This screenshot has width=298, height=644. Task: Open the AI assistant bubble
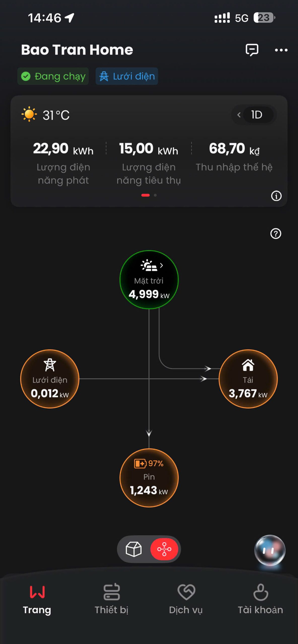click(270, 550)
